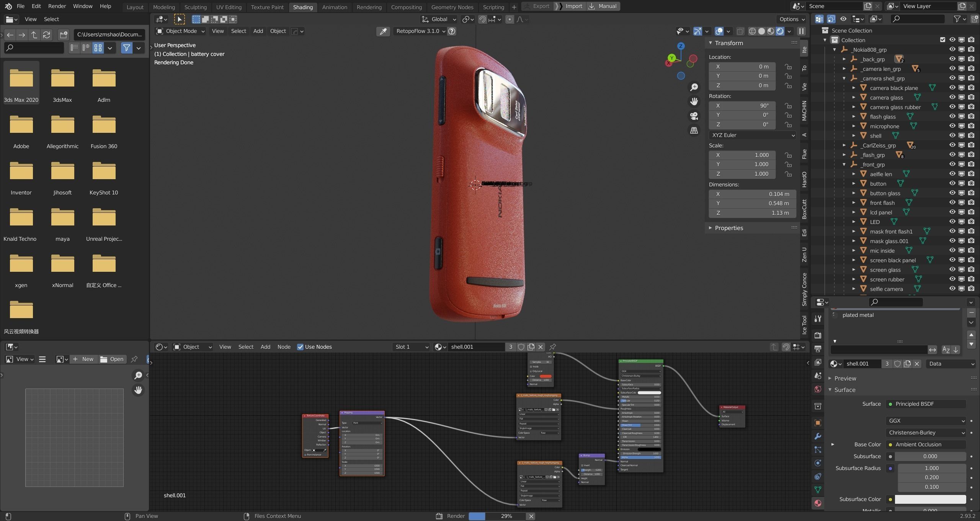The image size is (980, 521).
Task: Toggle file filter funnel icon
Action: [x=126, y=48]
